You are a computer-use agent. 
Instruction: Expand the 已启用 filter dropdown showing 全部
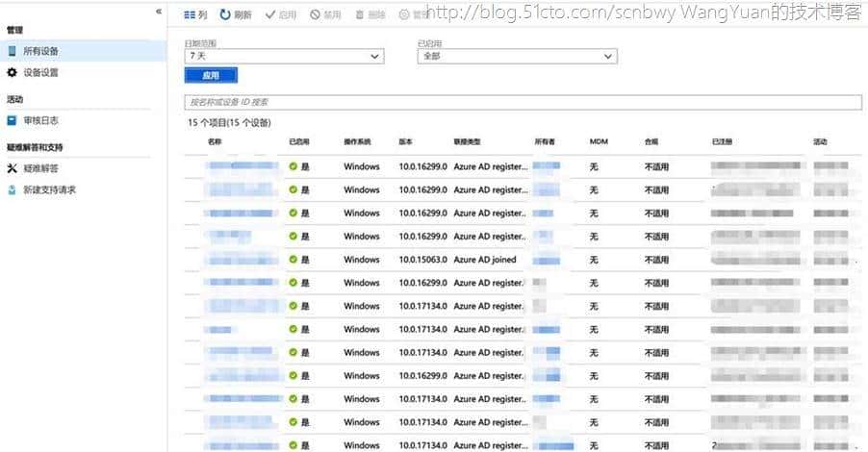coord(518,56)
